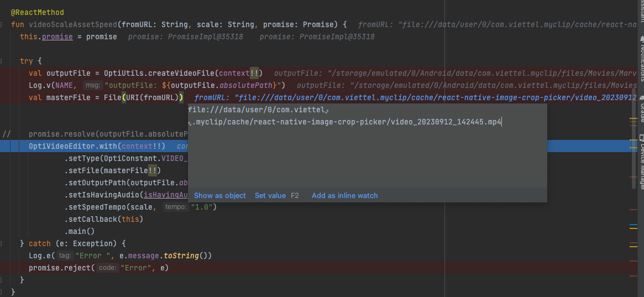
Task: Click the "Show as object" link
Action: (x=219, y=195)
